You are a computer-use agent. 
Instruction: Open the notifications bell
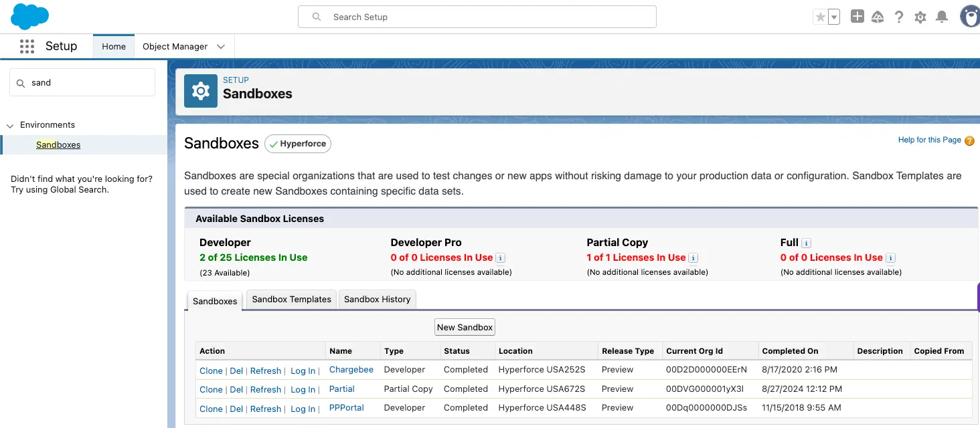pyautogui.click(x=941, y=17)
